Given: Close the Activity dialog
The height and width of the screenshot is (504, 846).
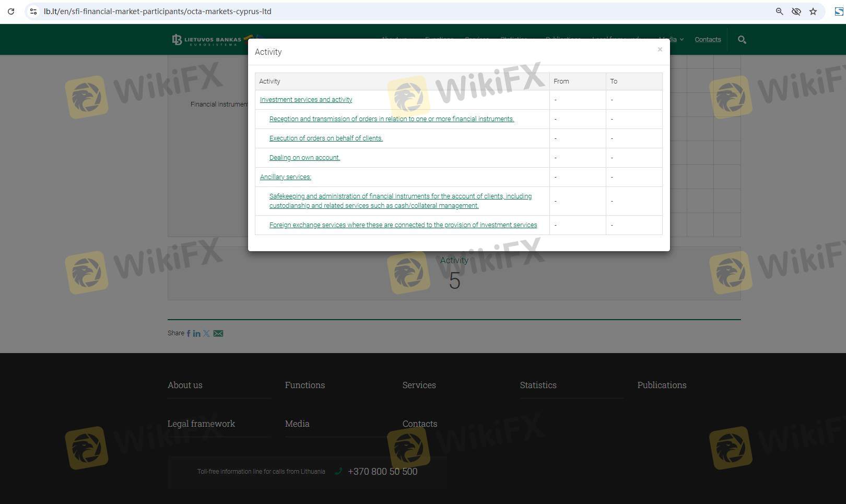Looking at the screenshot, I should pos(660,50).
